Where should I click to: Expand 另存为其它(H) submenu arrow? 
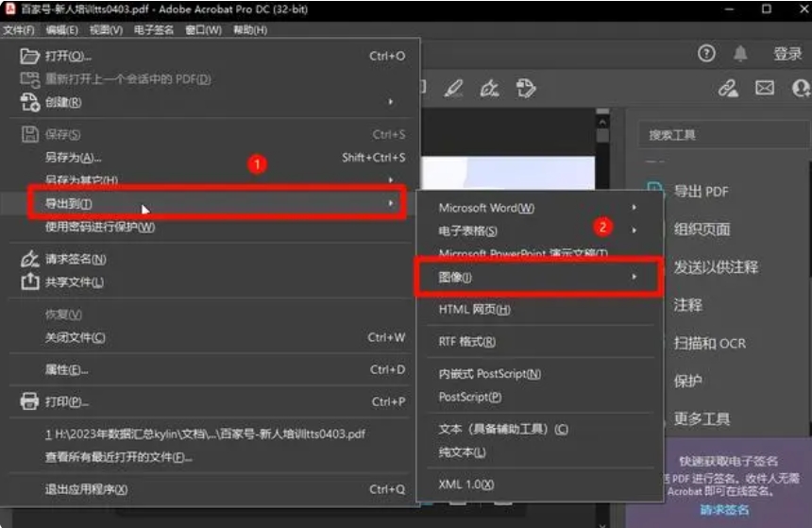[391, 179]
